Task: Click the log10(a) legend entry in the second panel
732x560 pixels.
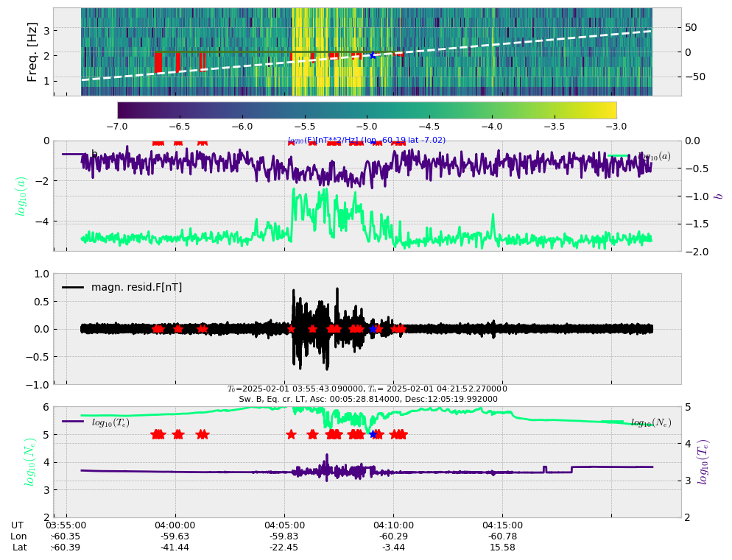Action: (639, 156)
